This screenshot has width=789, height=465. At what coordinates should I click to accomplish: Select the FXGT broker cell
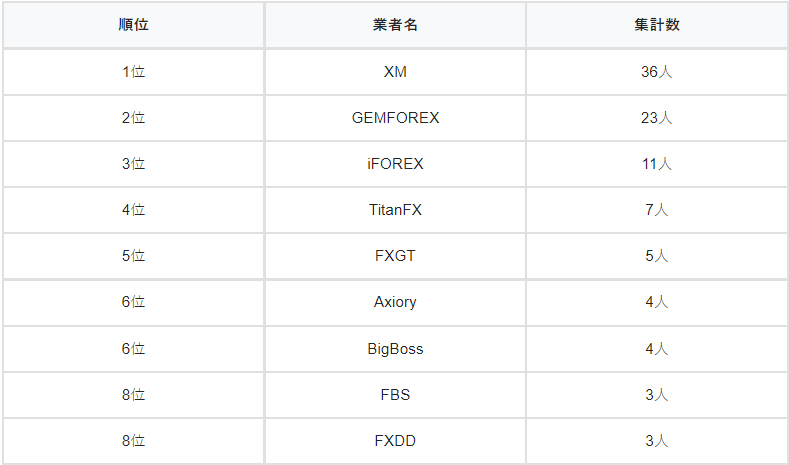coord(395,256)
